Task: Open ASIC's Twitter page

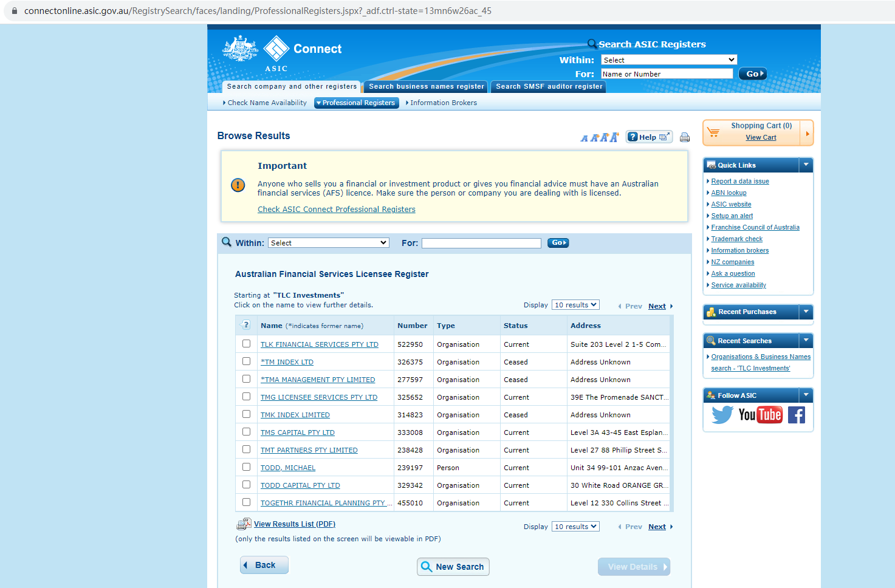Action: coord(722,415)
